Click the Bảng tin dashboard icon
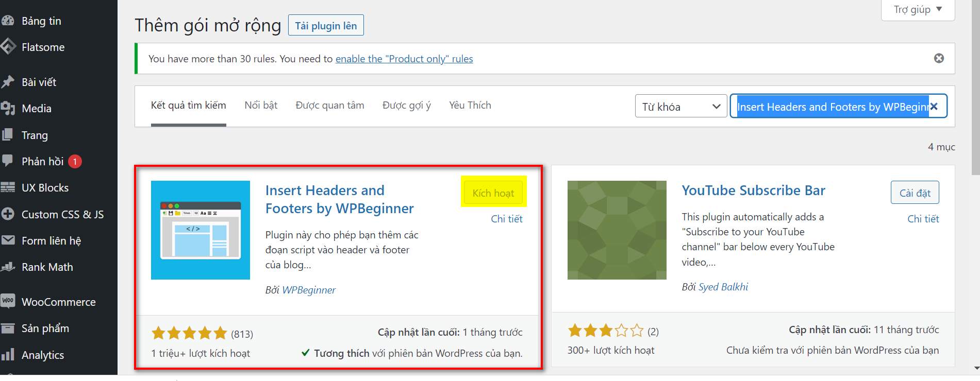 [8, 21]
